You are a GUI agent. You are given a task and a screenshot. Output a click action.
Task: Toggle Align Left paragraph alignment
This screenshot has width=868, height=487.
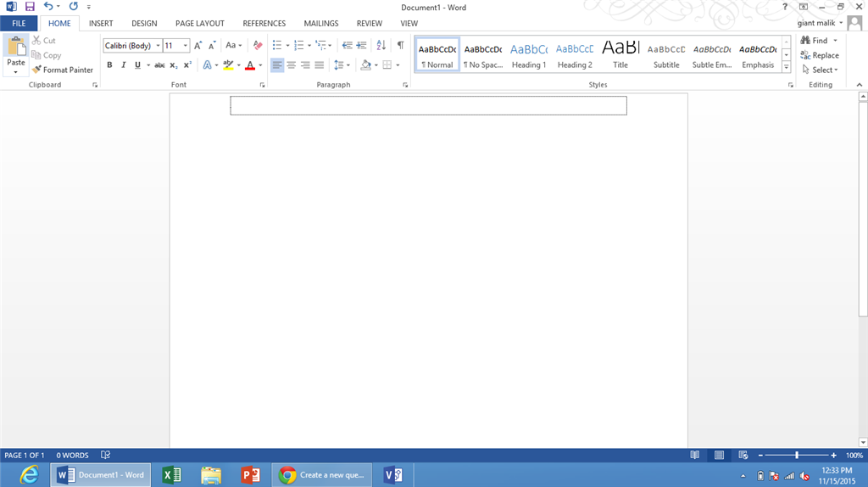point(277,65)
